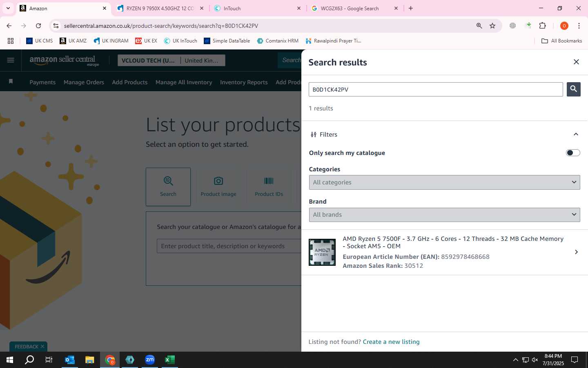The image size is (588, 368).
Task: Collapse the Filters section chevron
Action: coord(576,134)
